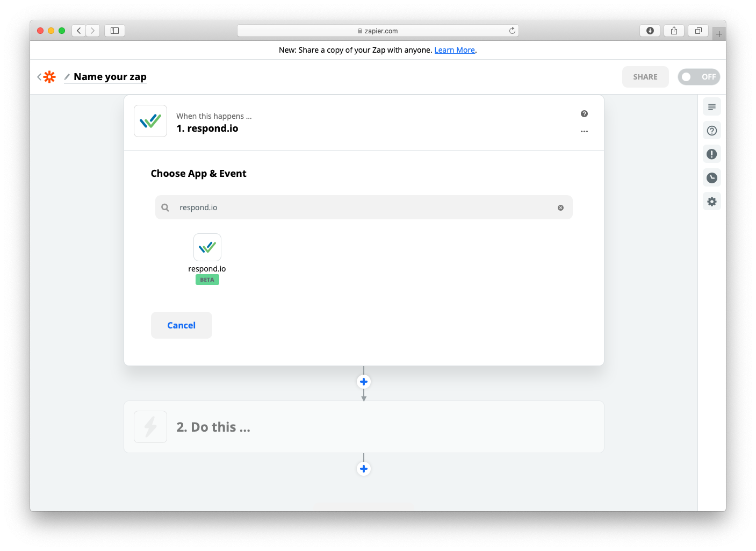The image size is (756, 551).
Task: Open the zap history clock icon
Action: tap(712, 178)
